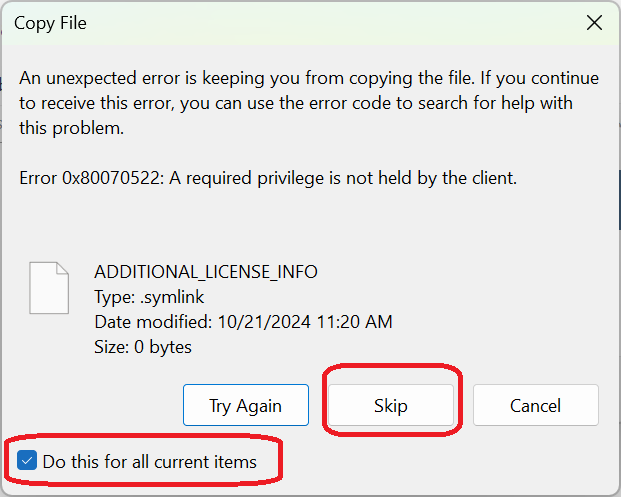Click the Copy File title bar text
The image size is (621, 497).
pos(50,23)
